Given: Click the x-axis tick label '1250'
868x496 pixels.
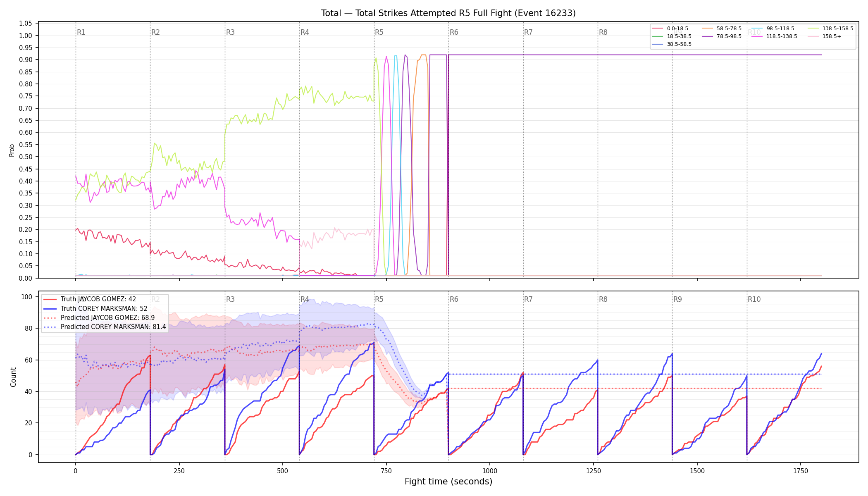Looking at the screenshot, I should 594,471.
